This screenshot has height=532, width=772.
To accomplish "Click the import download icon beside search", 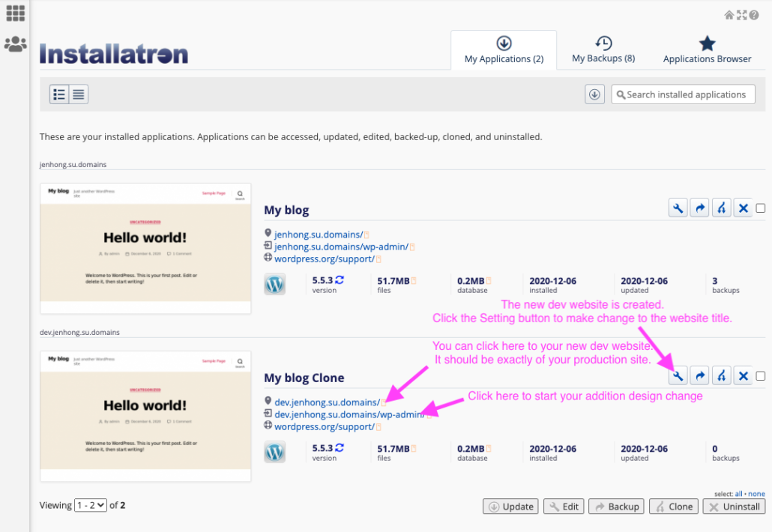I will tap(594, 94).
